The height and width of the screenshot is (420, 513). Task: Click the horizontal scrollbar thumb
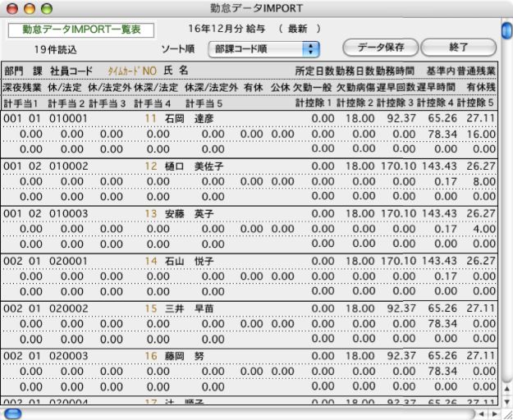[15, 414]
